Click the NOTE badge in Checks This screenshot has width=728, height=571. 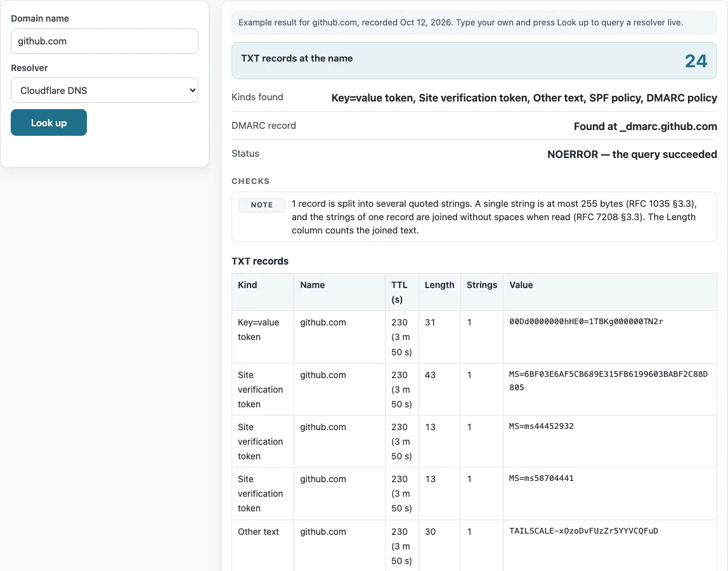coord(262,205)
